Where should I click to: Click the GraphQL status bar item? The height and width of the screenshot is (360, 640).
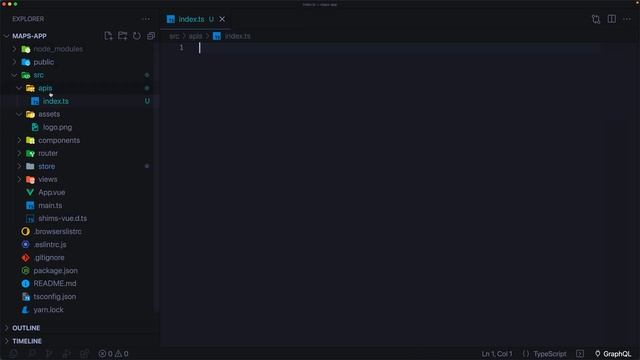(613, 354)
